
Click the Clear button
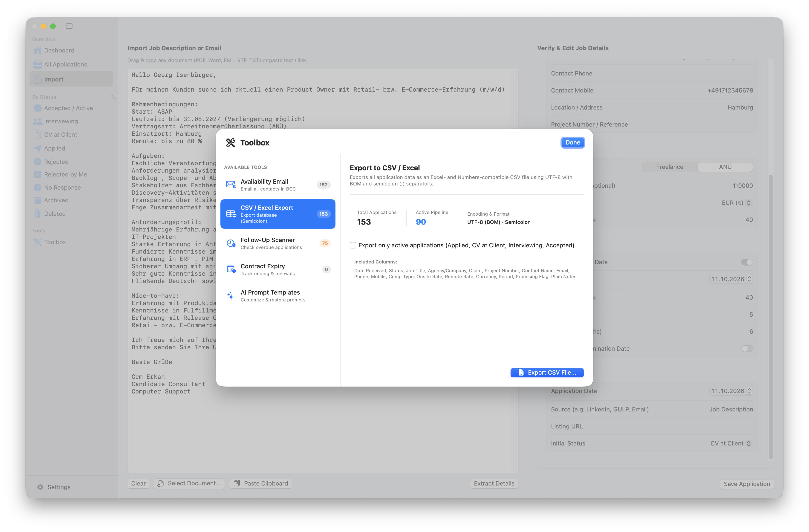[138, 483]
